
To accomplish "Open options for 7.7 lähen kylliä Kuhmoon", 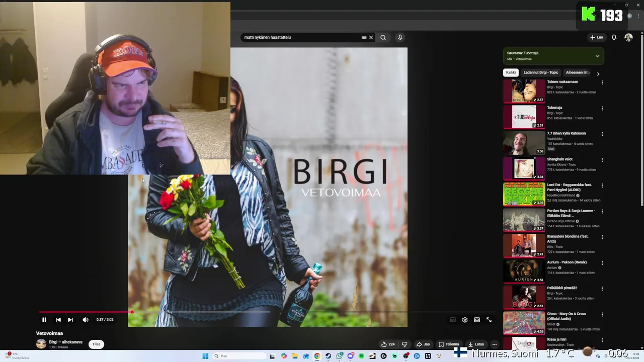I will [602, 134].
